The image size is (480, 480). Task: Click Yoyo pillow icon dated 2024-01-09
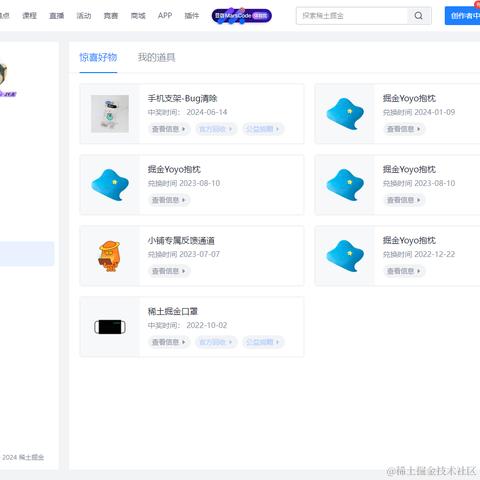[345, 114]
